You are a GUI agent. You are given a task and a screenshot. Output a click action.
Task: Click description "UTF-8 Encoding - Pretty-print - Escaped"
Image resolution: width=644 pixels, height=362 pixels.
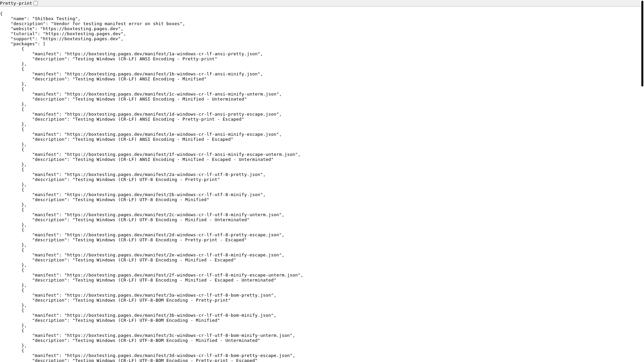point(140,240)
